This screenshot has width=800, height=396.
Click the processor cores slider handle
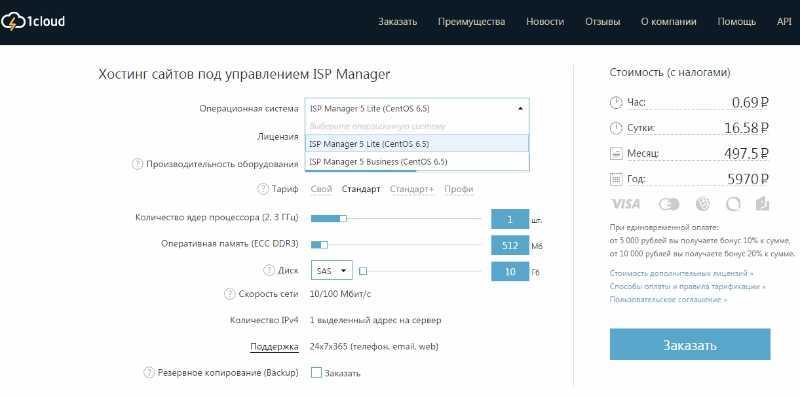pyautogui.click(x=343, y=218)
